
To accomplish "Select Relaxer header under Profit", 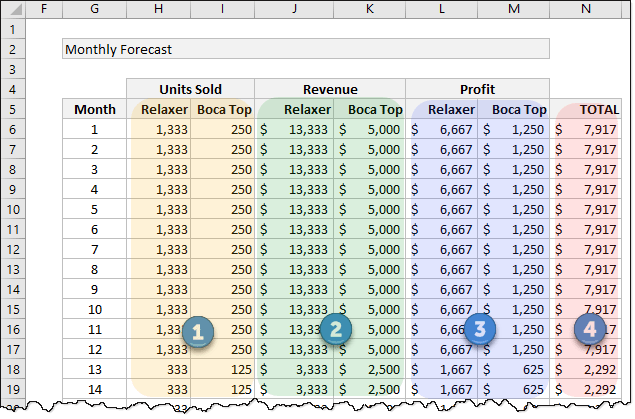I will point(441,109).
